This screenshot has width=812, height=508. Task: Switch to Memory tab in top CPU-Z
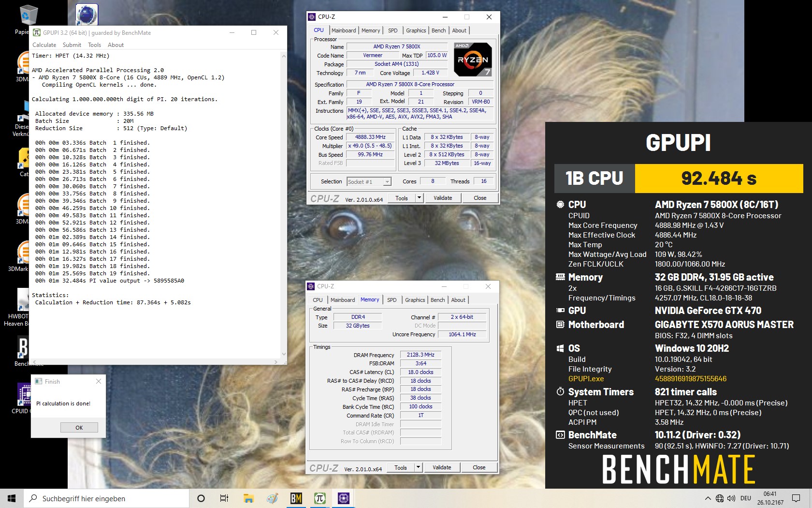point(371,30)
